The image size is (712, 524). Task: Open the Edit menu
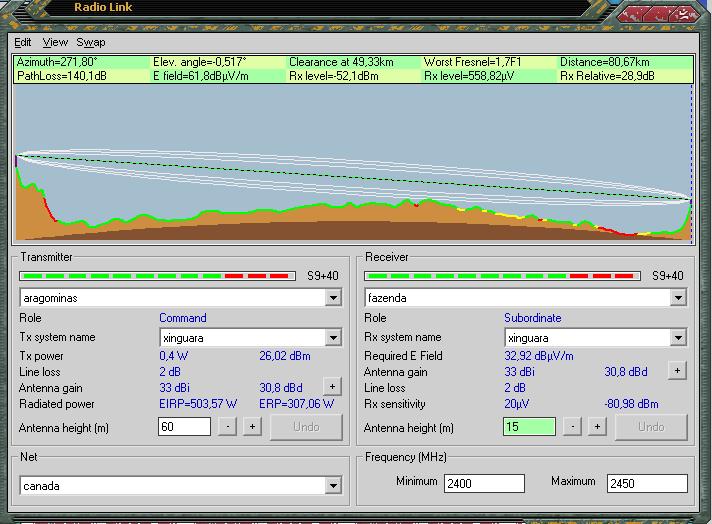23,42
